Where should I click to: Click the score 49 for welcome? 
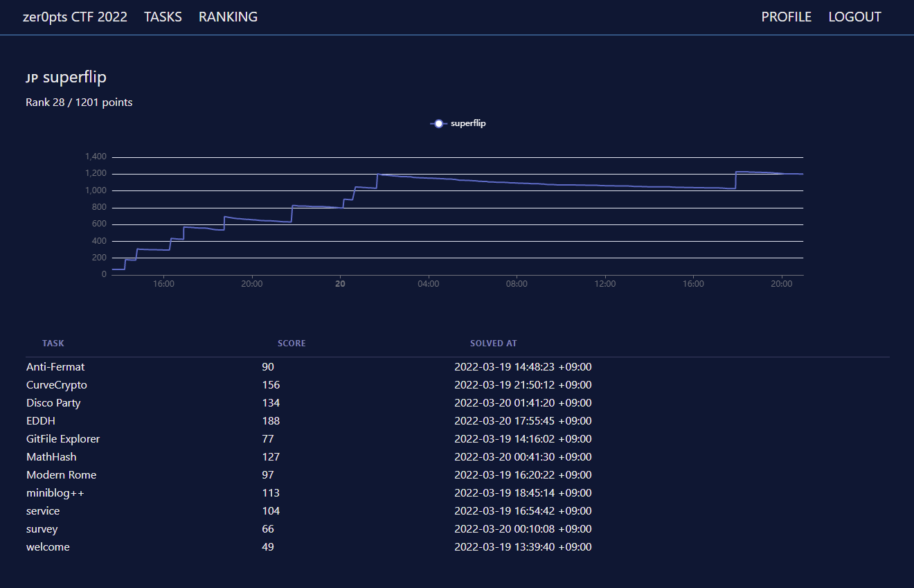[x=268, y=547]
